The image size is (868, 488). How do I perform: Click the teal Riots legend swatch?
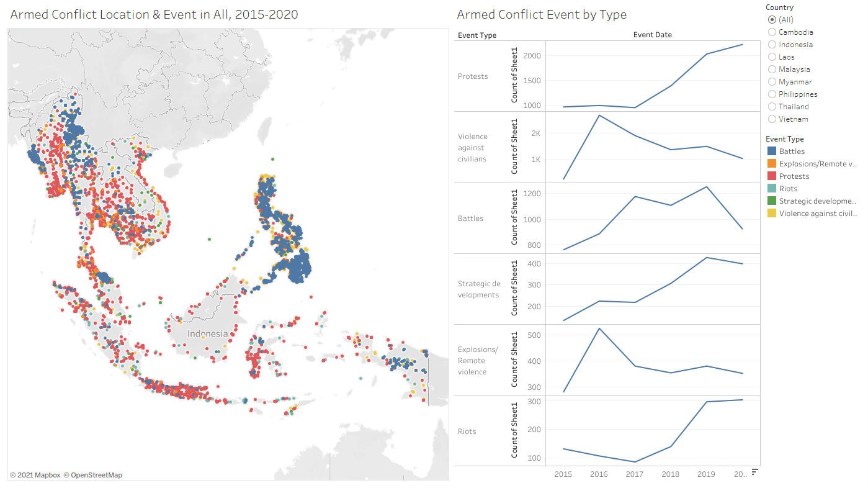coord(772,189)
